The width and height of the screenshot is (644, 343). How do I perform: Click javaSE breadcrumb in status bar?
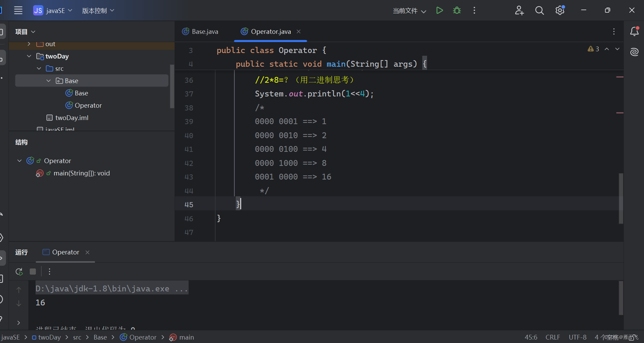[x=11, y=337]
